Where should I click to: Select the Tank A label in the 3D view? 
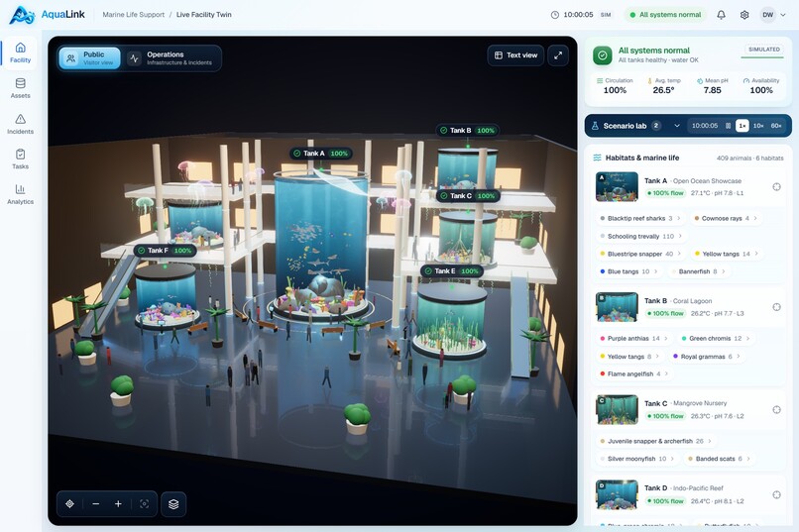[321, 154]
